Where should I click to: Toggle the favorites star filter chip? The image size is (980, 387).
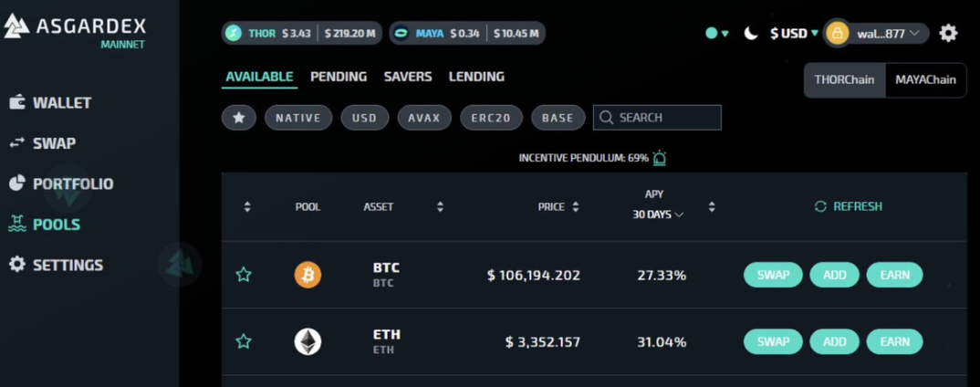[x=239, y=118]
